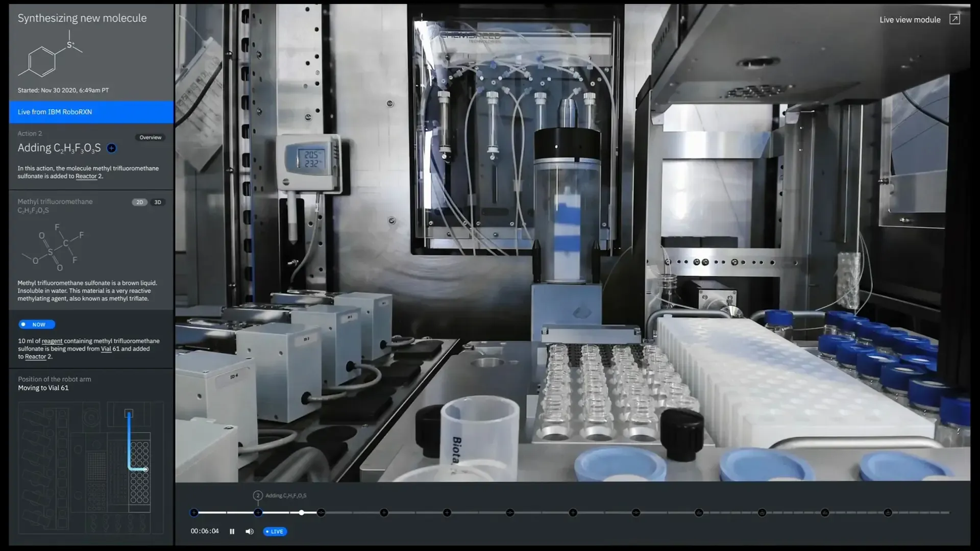Select the Live from IBM RoboRXN tab

pyautogui.click(x=91, y=112)
